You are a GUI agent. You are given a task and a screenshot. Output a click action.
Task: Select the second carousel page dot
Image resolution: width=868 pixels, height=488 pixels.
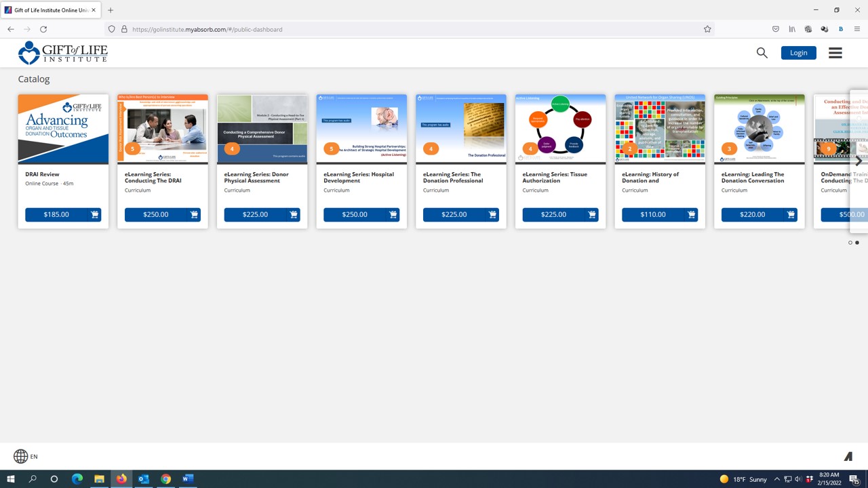point(857,243)
